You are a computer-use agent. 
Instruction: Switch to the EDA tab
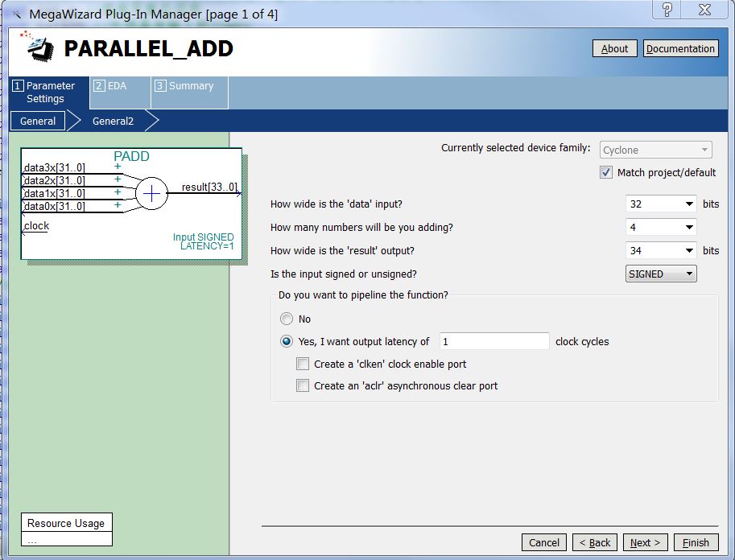[120, 93]
